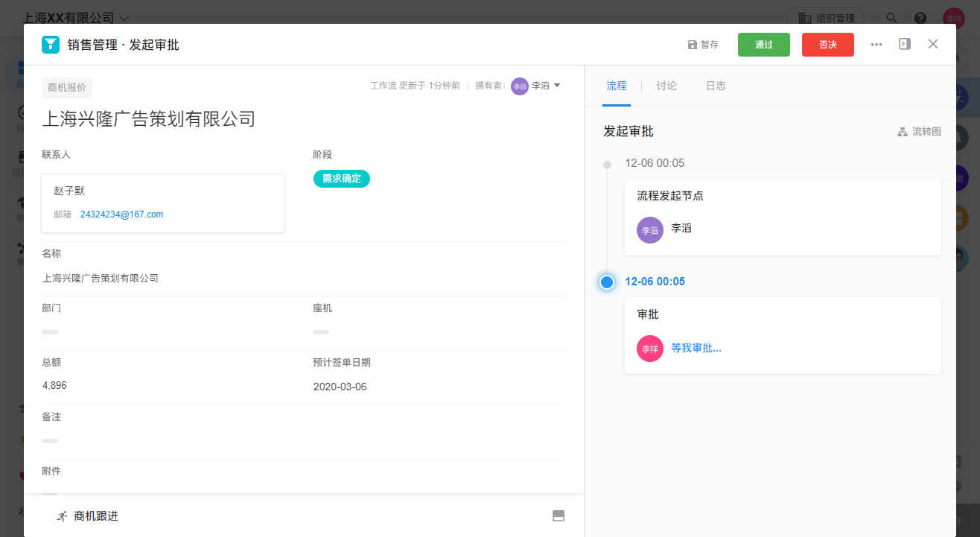
Task: Click the 等我审批 status link
Action: [x=696, y=348]
